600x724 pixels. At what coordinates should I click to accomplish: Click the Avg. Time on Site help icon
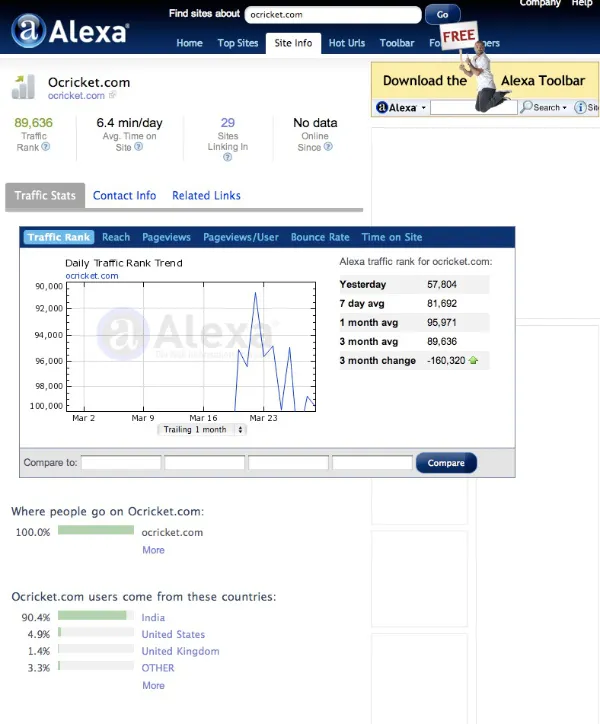coord(138,147)
